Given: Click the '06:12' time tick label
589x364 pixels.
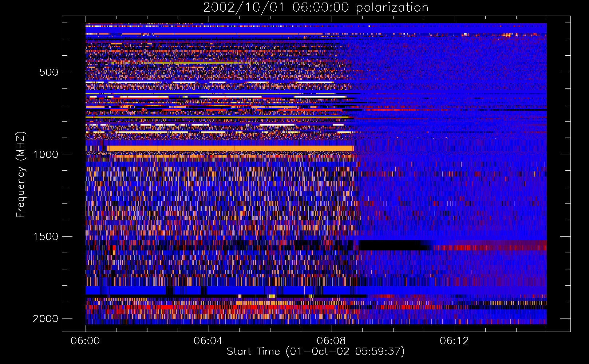Looking at the screenshot, I should point(454,341).
